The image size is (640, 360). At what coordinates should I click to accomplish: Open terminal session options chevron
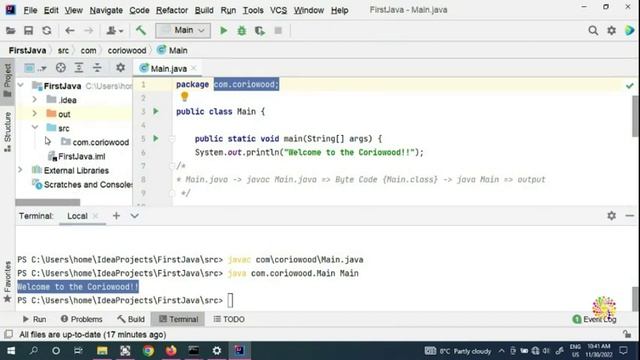135,216
